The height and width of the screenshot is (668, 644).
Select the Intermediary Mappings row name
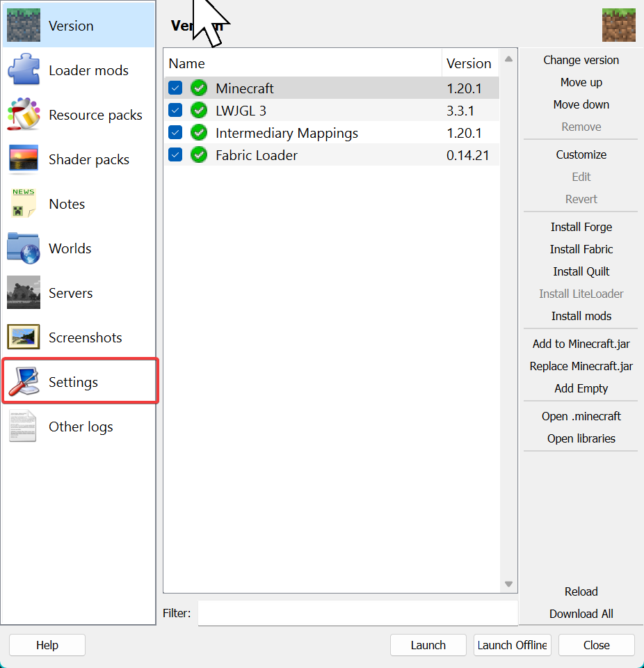[287, 133]
